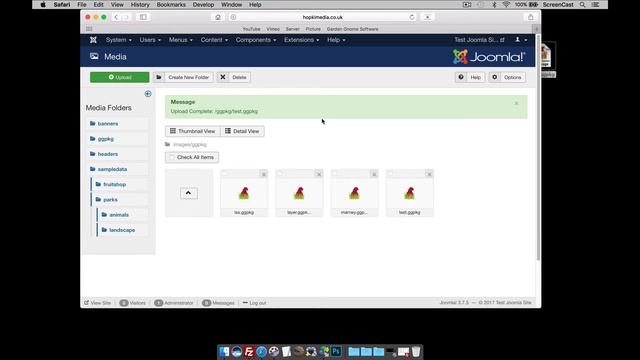Screen dimensions: 640x360
Task: Switch to Thumbnail View
Action: (193, 131)
